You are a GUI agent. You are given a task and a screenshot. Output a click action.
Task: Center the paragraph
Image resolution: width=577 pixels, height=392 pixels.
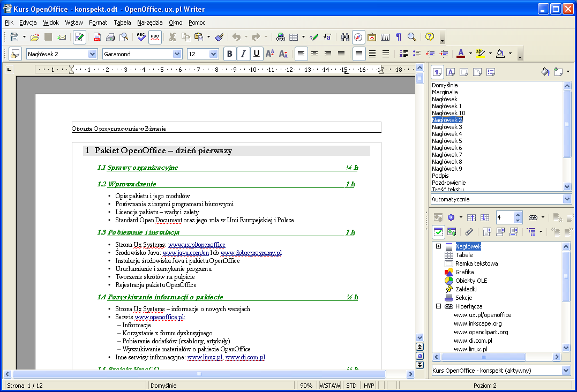point(314,54)
